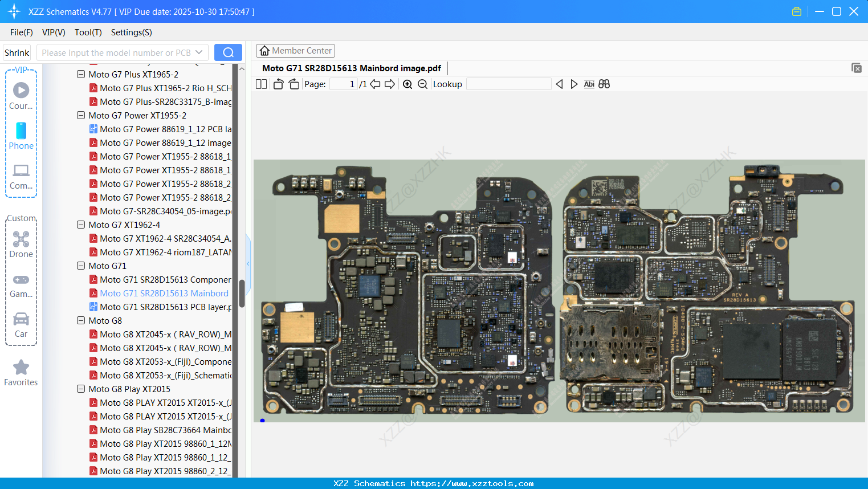Zoom out of the mainboard image

click(422, 84)
